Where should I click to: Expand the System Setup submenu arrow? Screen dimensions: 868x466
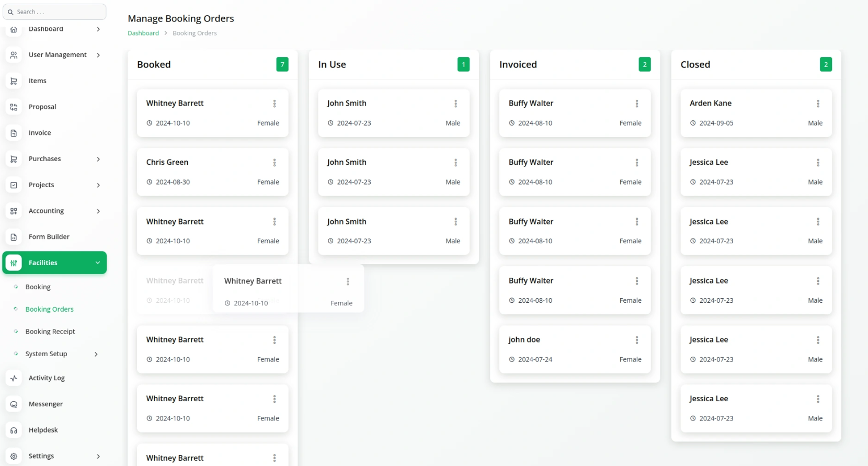[x=96, y=354]
